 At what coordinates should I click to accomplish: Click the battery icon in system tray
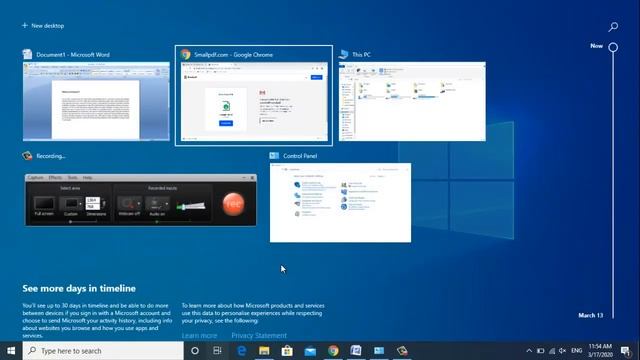pos(540,351)
